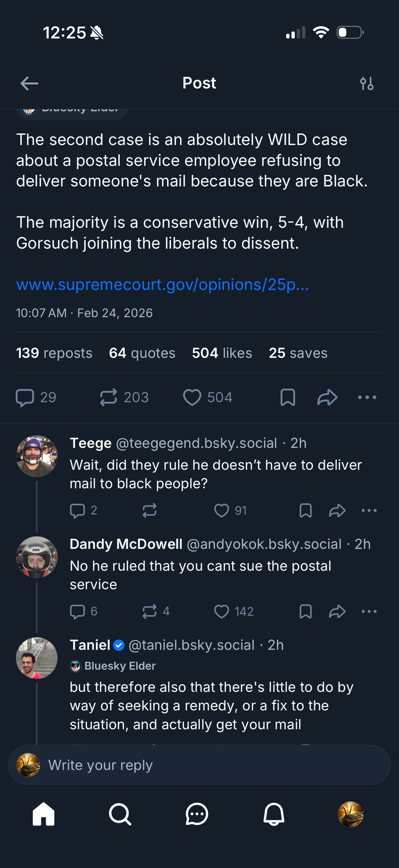Open profile tab avatar in bottom bar
The width and height of the screenshot is (399, 868).
click(x=350, y=814)
